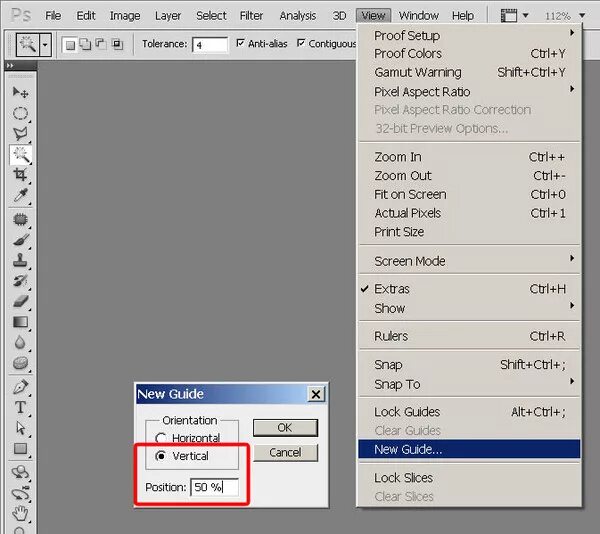Close the New Guide dialog
This screenshot has height=534, width=600.
pos(316,394)
